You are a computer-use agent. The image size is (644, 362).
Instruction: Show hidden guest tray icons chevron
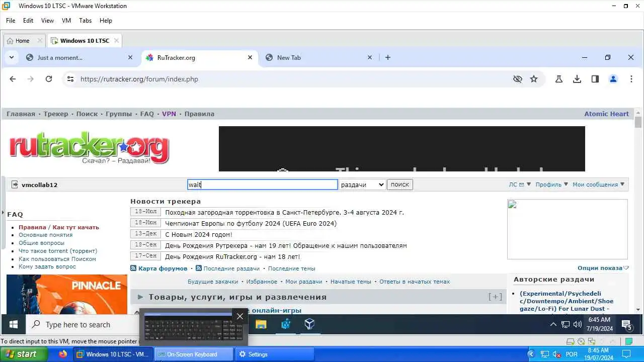point(553,325)
